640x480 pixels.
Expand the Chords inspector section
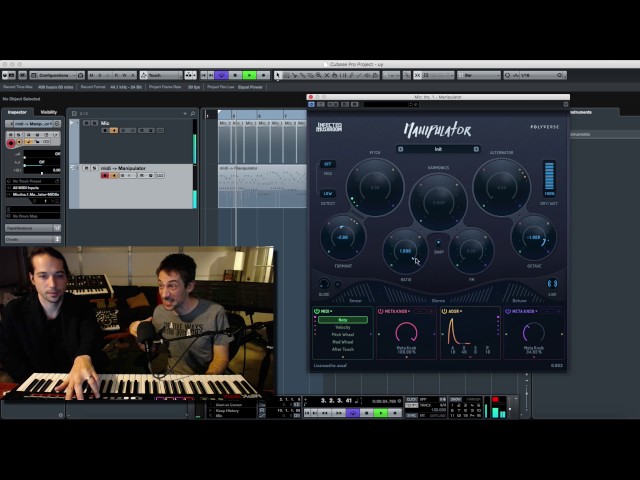click(33, 239)
